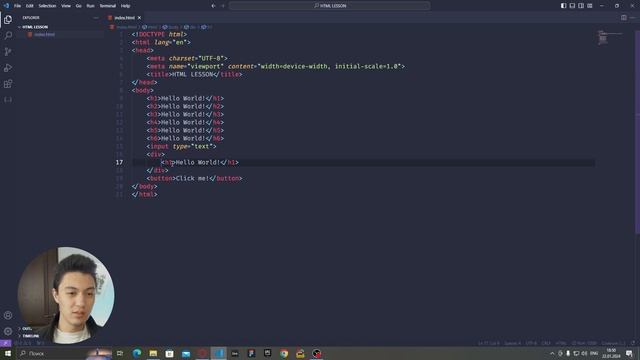
Task: Open the Go menu
Action: tap(78, 6)
